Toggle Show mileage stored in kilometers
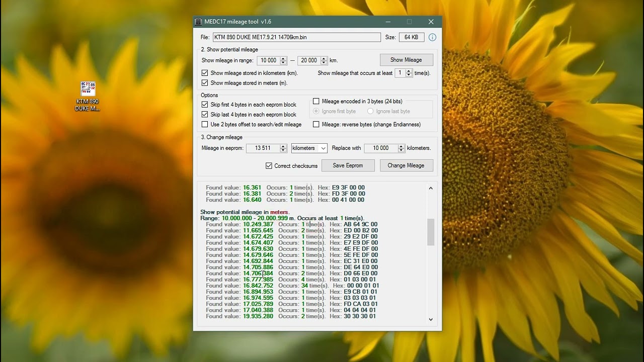This screenshot has width=644, height=362. pyautogui.click(x=205, y=73)
